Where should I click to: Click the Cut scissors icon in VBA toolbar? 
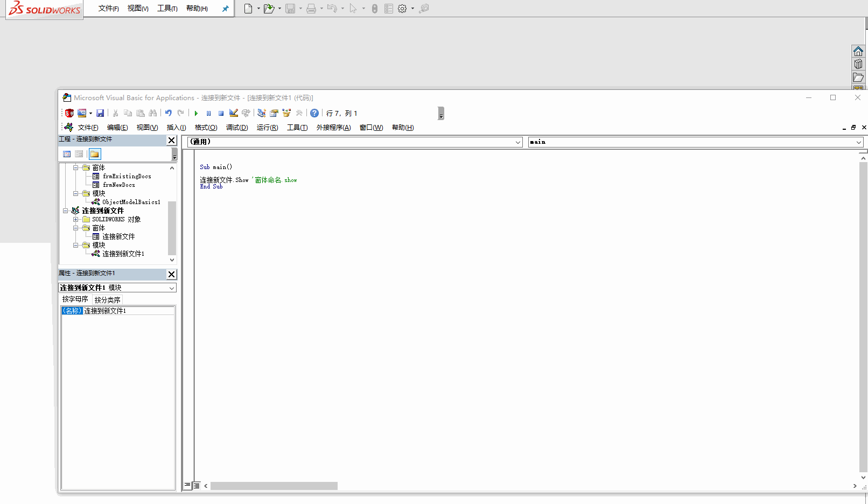click(115, 113)
